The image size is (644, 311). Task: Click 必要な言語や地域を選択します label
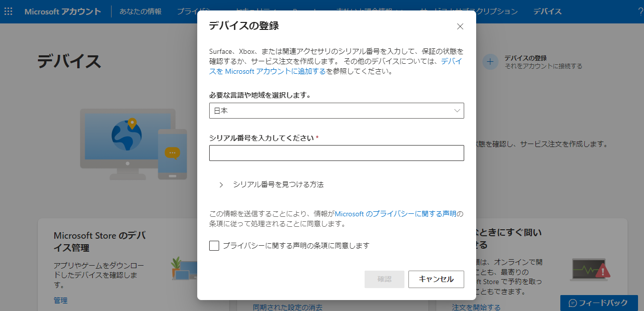click(x=261, y=95)
